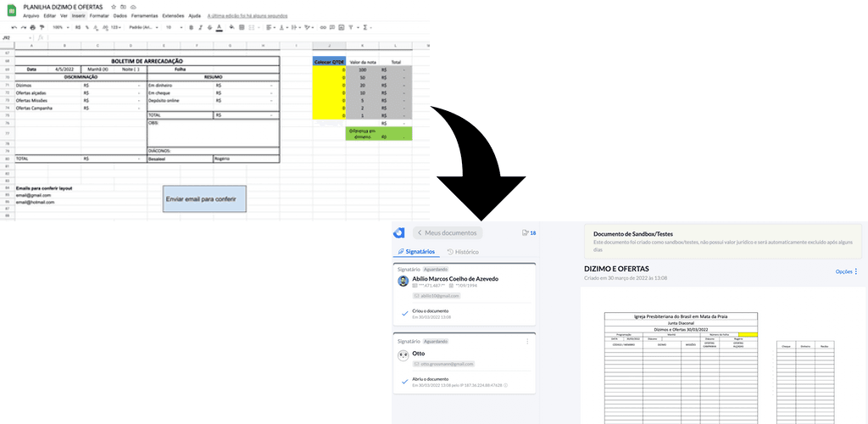The image size is (868, 424).
Task: Redo the last action in Sheets
Action: 23,27
